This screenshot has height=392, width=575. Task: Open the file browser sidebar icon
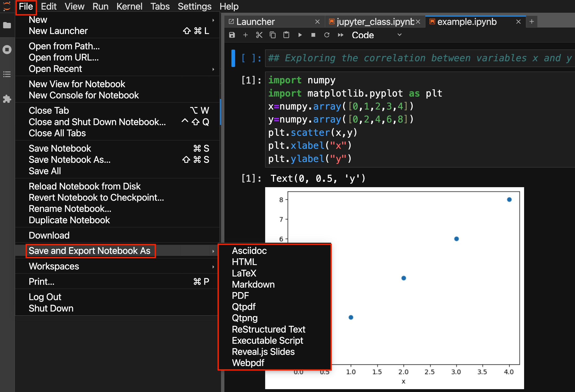tap(7, 25)
